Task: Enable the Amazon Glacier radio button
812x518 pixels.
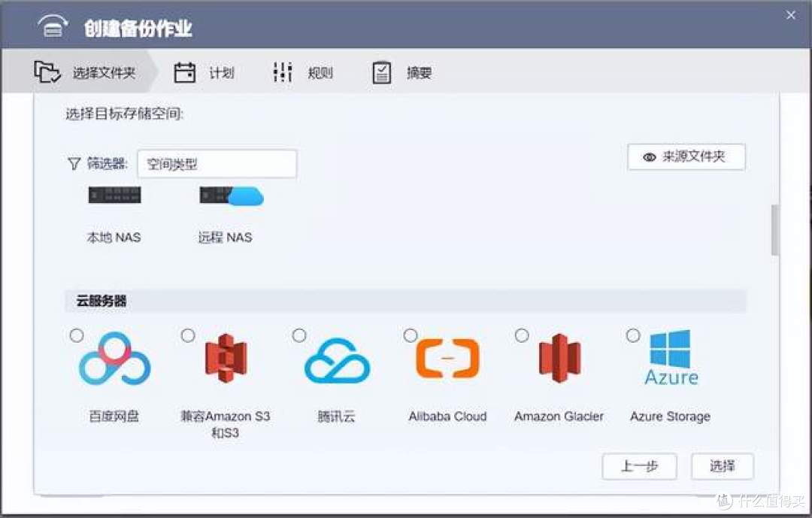Action: tap(522, 335)
